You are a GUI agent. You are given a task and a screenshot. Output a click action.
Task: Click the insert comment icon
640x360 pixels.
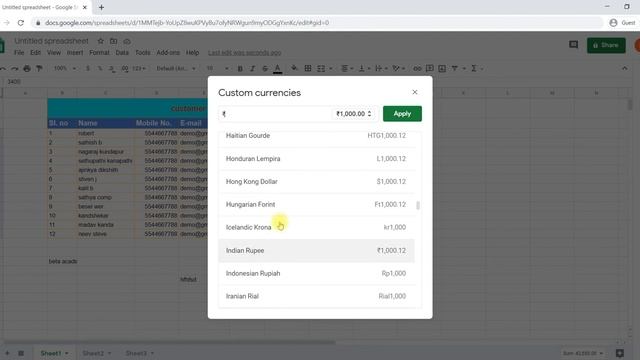[x=429, y=69]
